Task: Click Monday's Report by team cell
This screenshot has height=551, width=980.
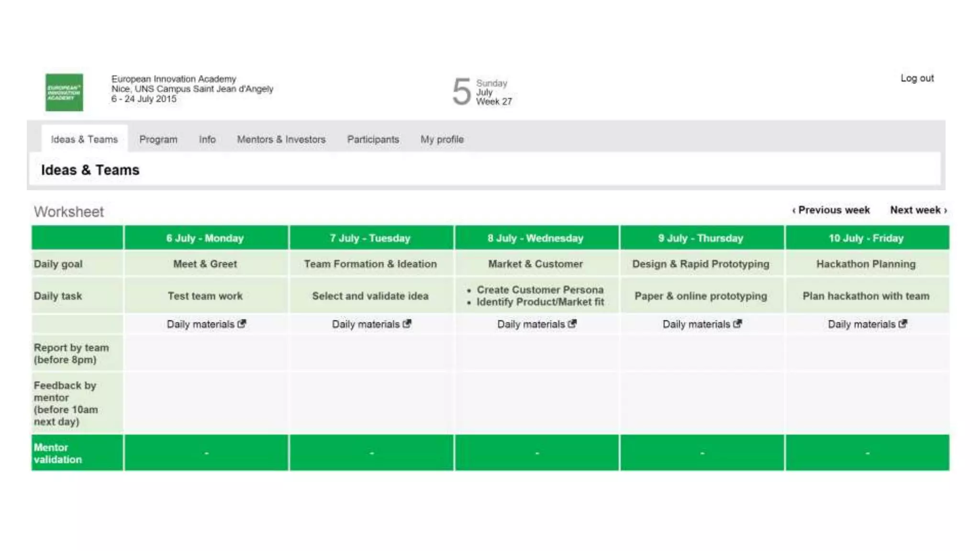Action: (x=206, y=353)
